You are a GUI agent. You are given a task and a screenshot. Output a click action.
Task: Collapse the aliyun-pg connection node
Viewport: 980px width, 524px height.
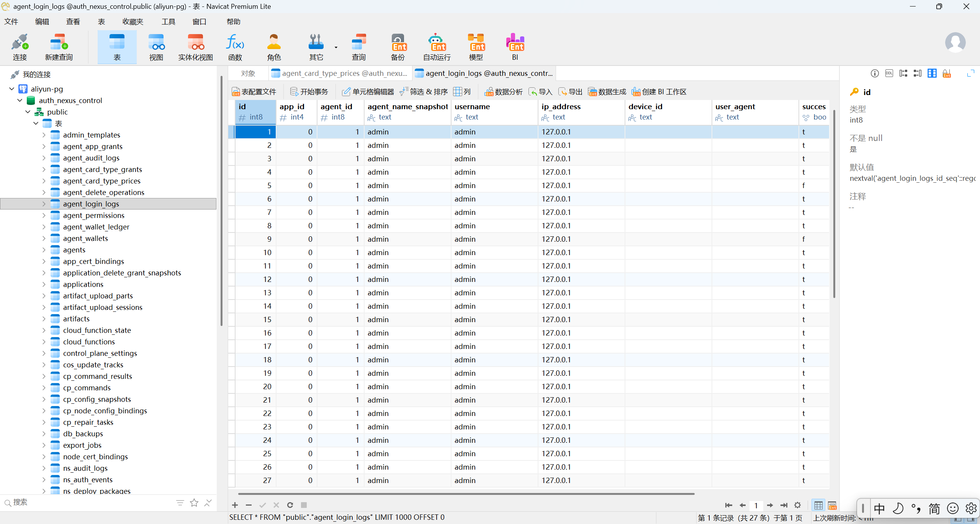[12, 89]
